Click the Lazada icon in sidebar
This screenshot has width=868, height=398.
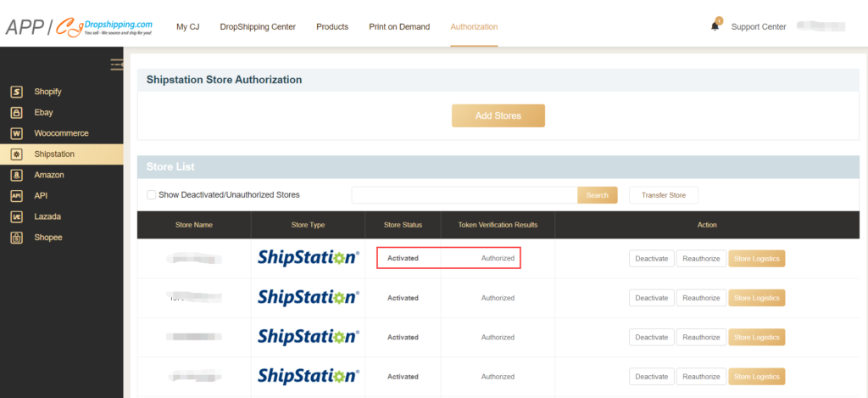coord(17,216)
